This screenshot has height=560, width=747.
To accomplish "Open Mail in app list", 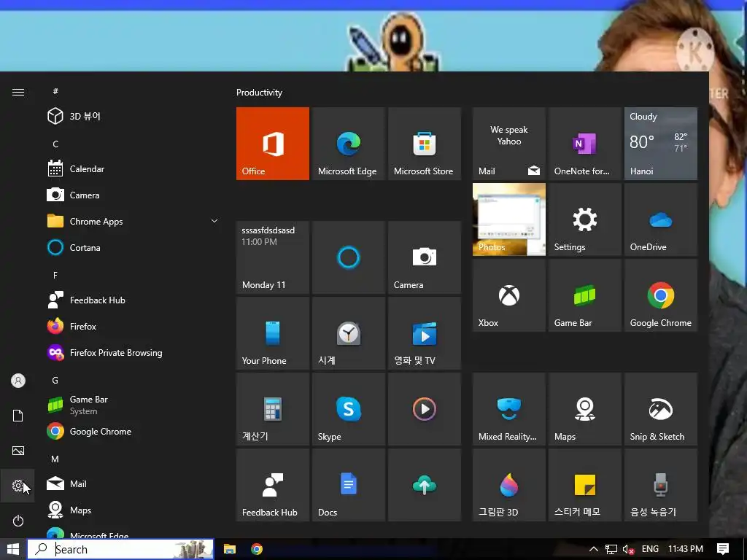I will coord(133,484).
